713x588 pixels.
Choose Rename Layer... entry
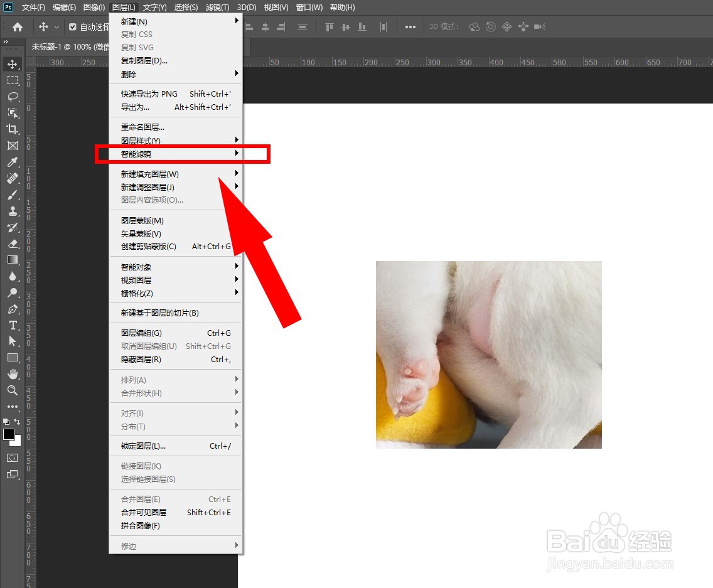[176, 127]
